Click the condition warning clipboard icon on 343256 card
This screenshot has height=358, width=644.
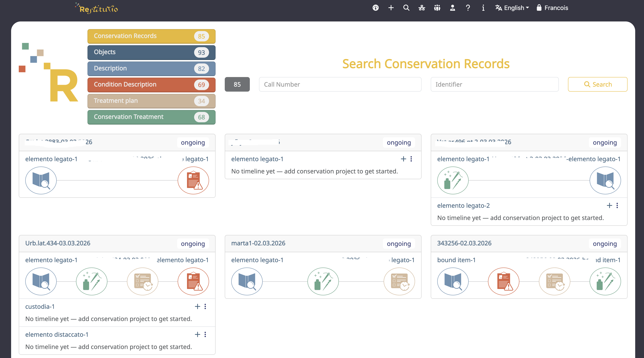click(x=503, y=281)
